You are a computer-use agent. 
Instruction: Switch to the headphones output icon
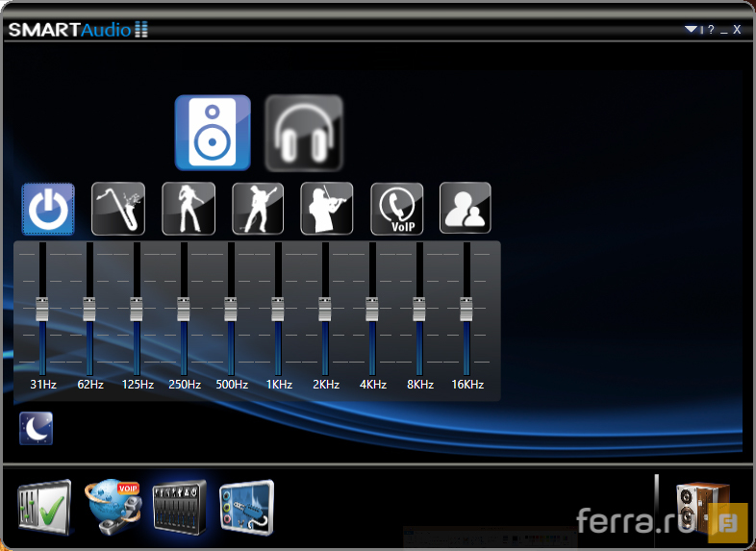[x=304, y=133]
